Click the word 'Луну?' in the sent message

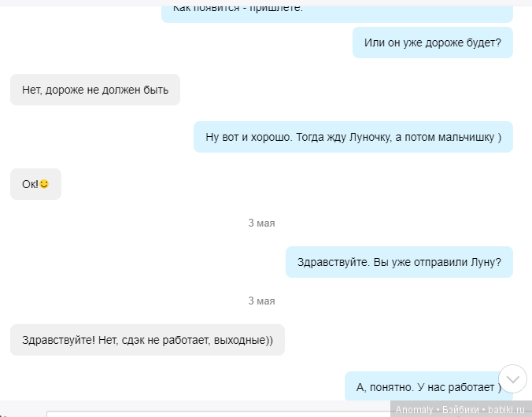(x=486, y=262)
